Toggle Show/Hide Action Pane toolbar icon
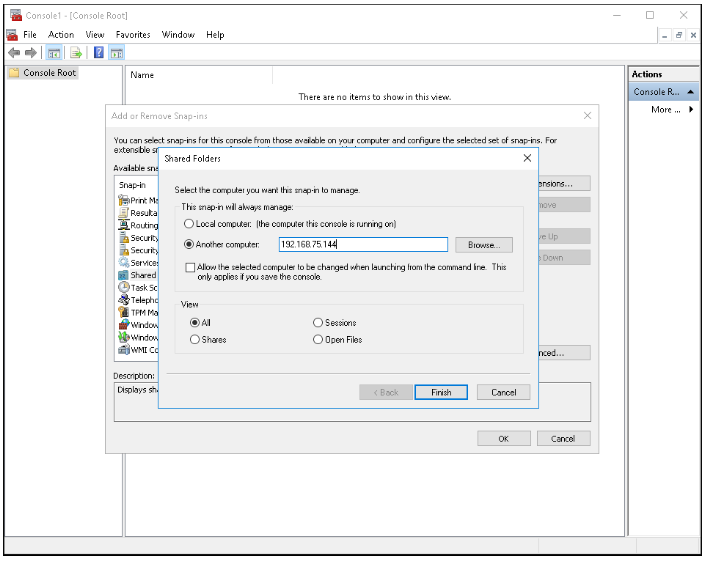Screen dimensions: 709x563 click(x=117, y=53)
